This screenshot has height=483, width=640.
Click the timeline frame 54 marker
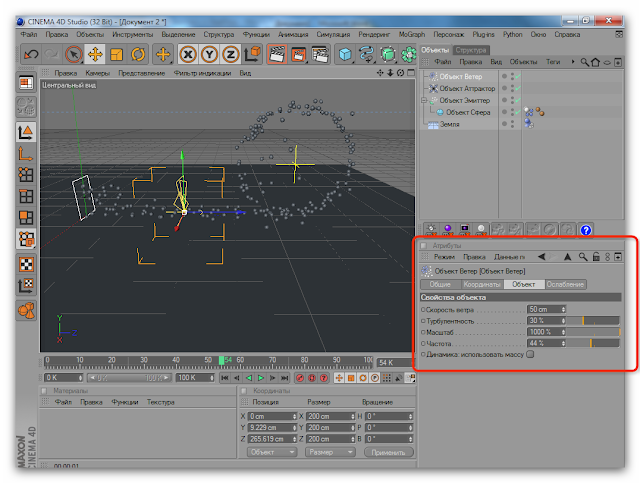click(x=221, y=361)
